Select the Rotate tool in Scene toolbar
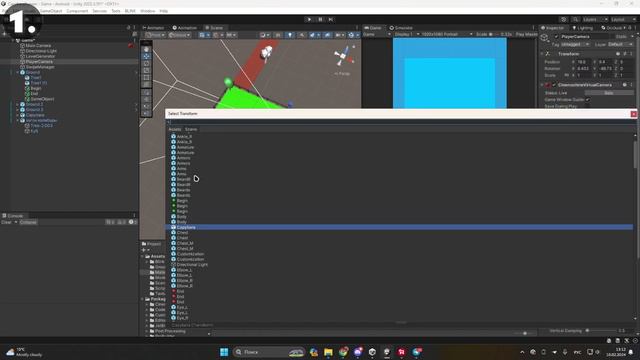Screen dimensions: 640x360 [146, 63]
